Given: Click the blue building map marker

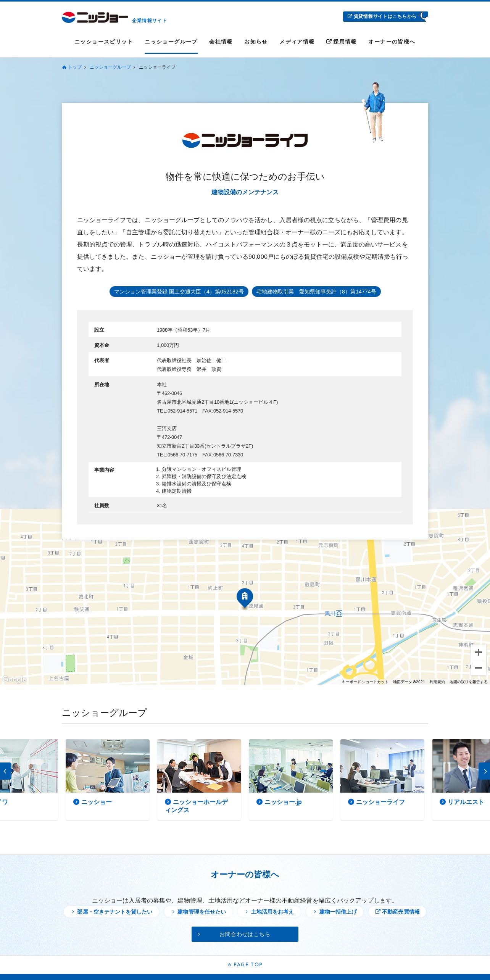Looking at the screenshot, I should point(245,597).
